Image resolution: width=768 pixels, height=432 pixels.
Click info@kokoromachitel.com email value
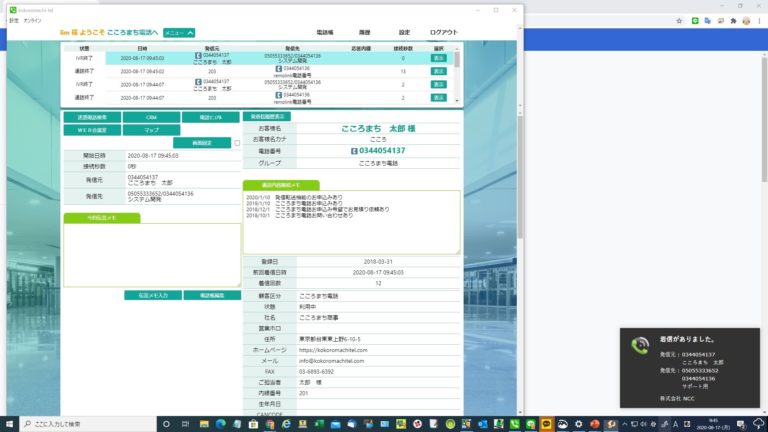[332, 361]
